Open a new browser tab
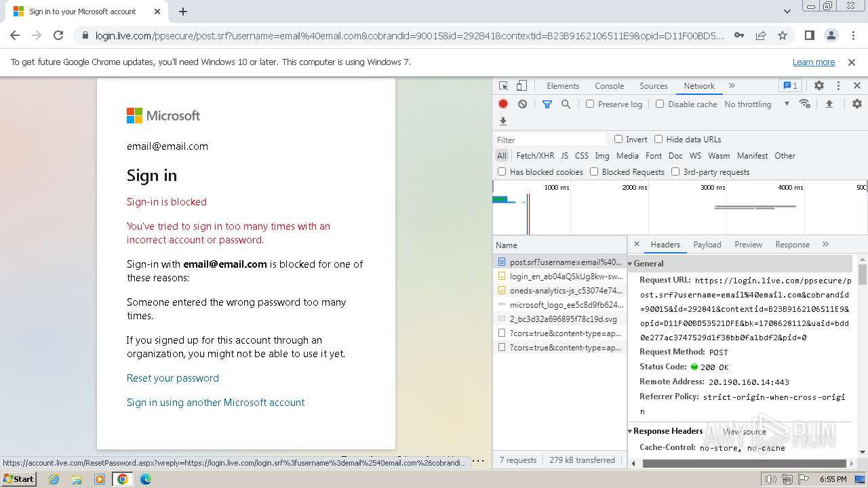 click(183, 12)
